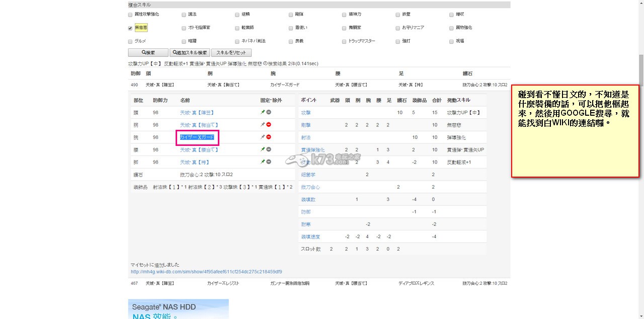Click the 追加スキル検索 button

(190, 53)
